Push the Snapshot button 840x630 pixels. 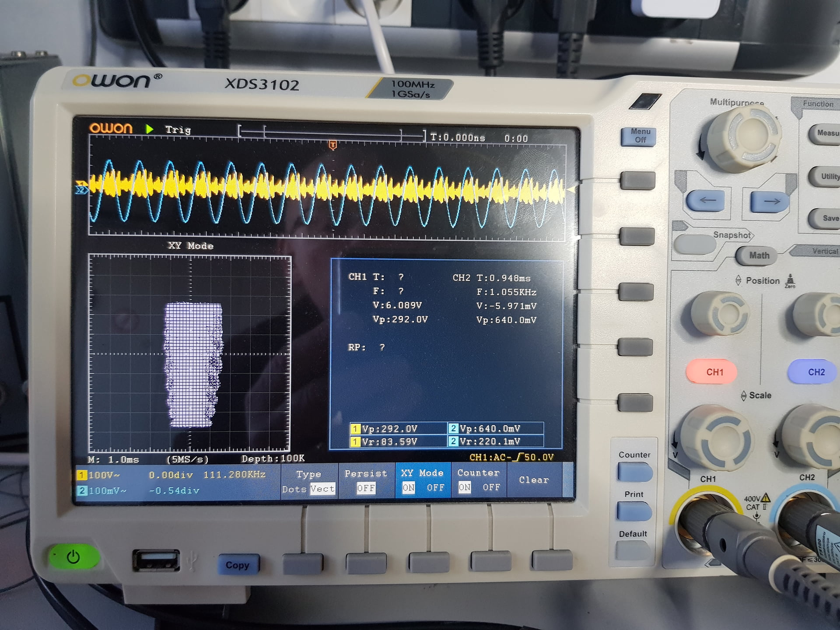pos(694,244)
